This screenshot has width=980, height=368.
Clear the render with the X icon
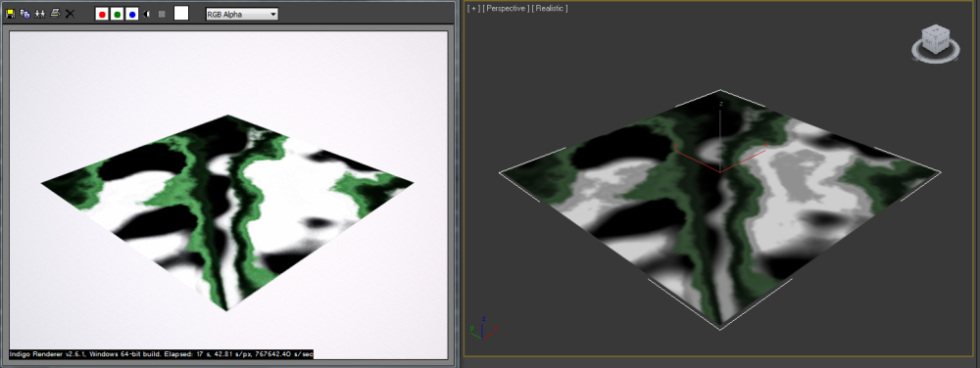click(70, 14)
